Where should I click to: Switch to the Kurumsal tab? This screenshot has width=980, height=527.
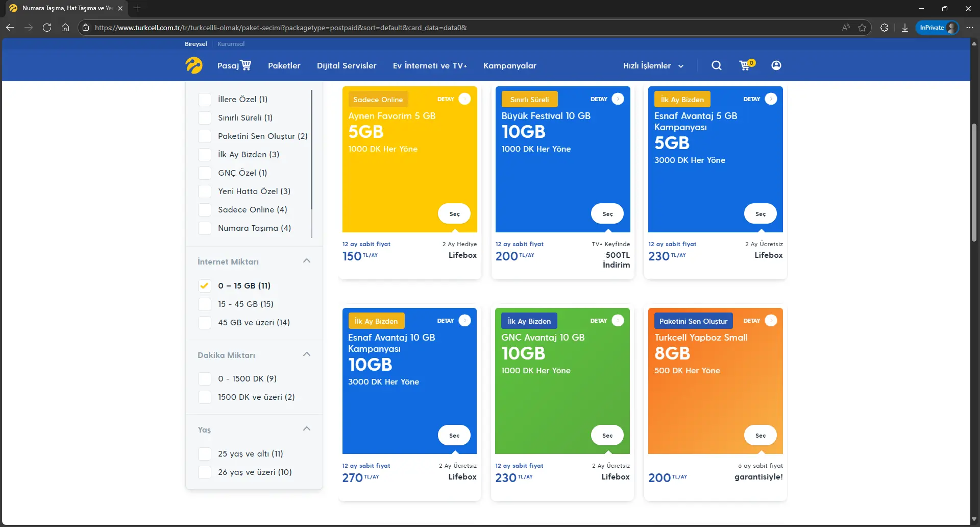click(231, 44)
